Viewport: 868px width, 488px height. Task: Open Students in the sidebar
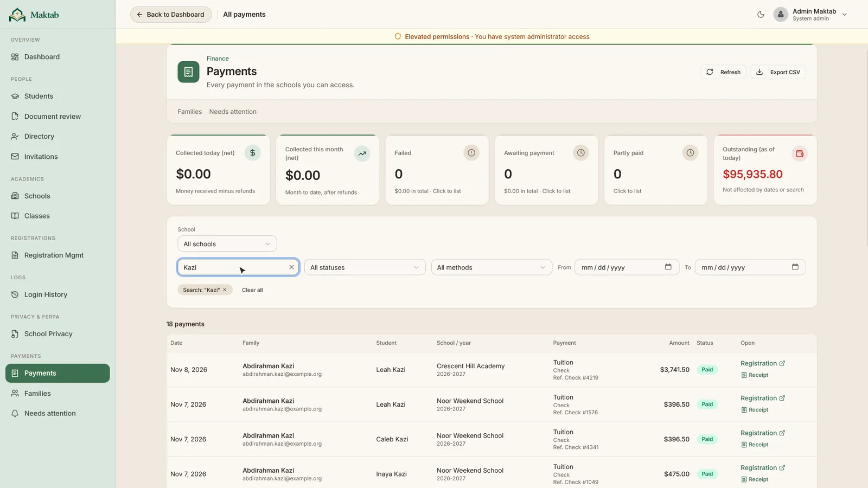point(58,96)
